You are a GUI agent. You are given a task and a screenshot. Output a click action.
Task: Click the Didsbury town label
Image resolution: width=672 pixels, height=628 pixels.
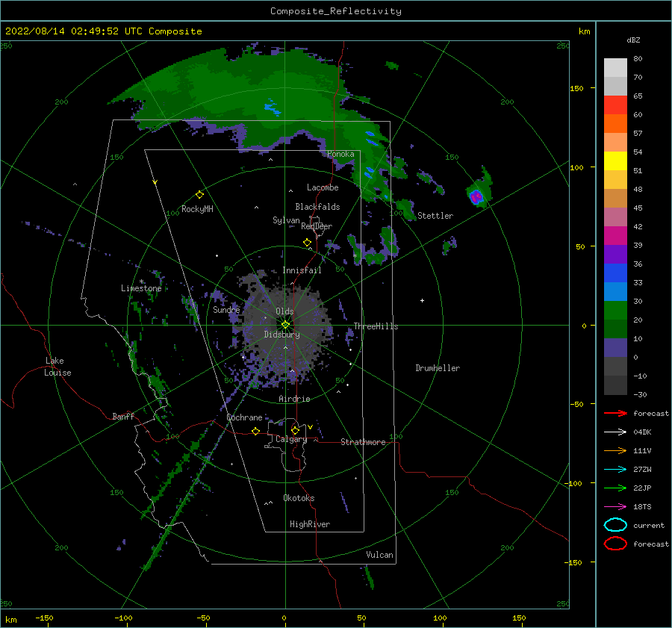point(282,335)
